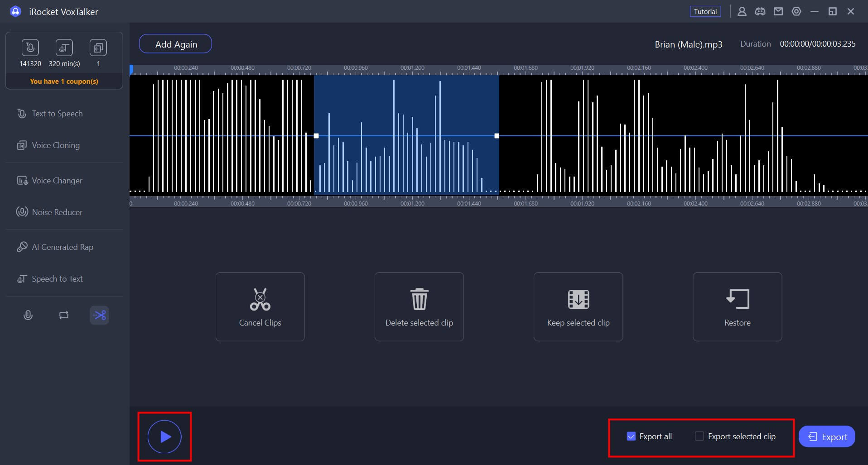Viewport: 868px width, 465px height.
Task: Click the voice cloning count icon showing 1
Action: (x=98, y=48)
